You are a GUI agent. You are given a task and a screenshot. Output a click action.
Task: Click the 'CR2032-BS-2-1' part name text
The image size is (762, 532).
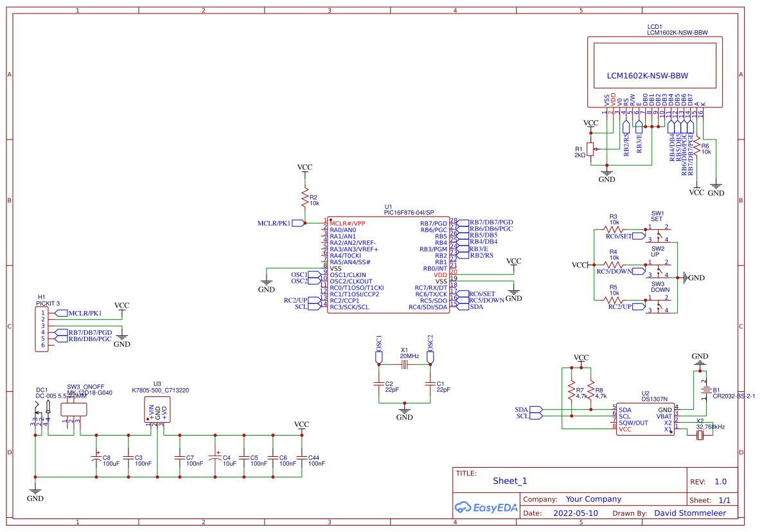click(x=734, y=396)
